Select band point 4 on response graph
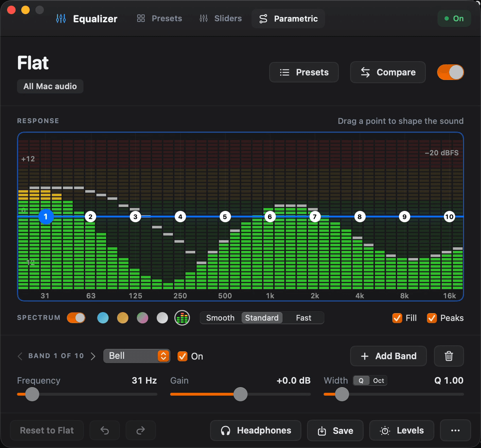481x448 pixels. [180, 217]
